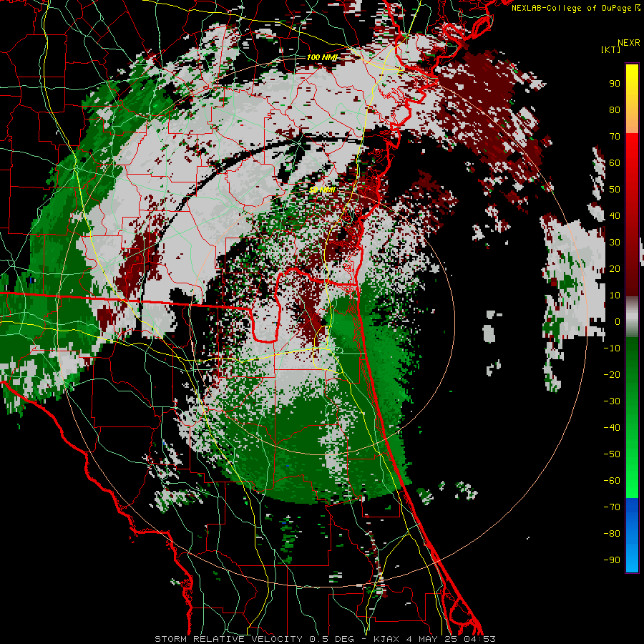Click the 4 MAY 25 date in caption

(x=431, y=639)
